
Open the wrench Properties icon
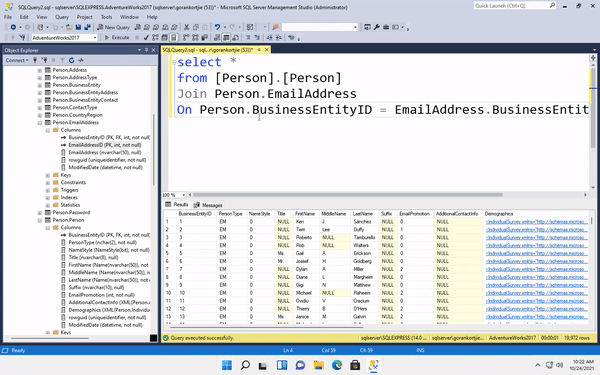377,27
